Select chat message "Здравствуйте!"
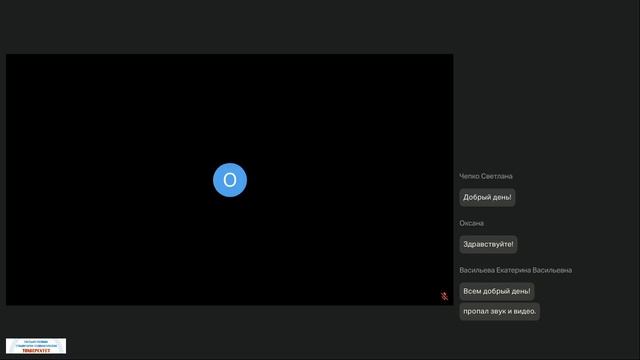640x360 pixels. tap(488, 244)
